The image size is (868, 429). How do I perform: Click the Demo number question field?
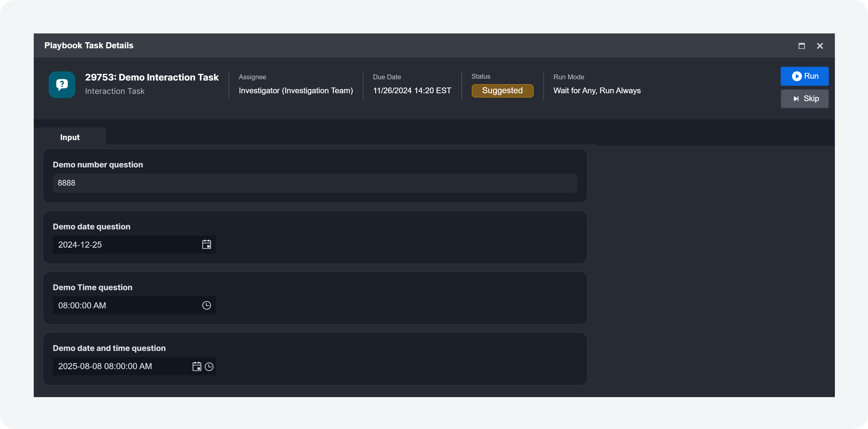(314, 183)
